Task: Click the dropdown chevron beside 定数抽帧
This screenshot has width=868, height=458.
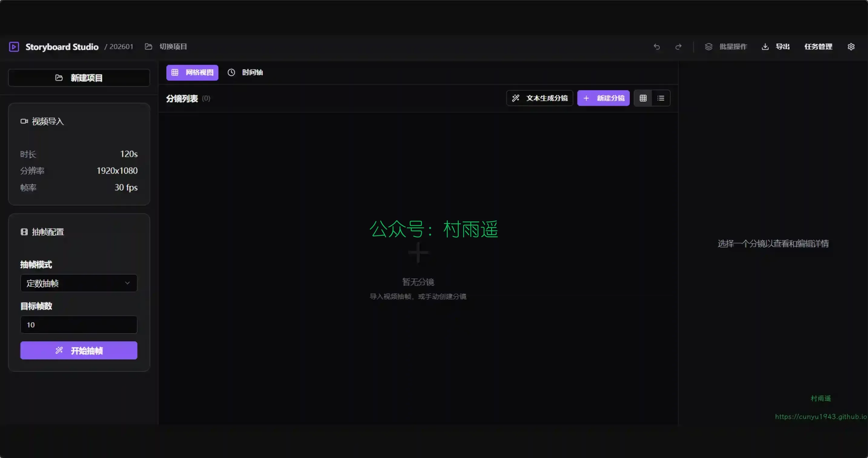Action: click(x=127, y=283)
